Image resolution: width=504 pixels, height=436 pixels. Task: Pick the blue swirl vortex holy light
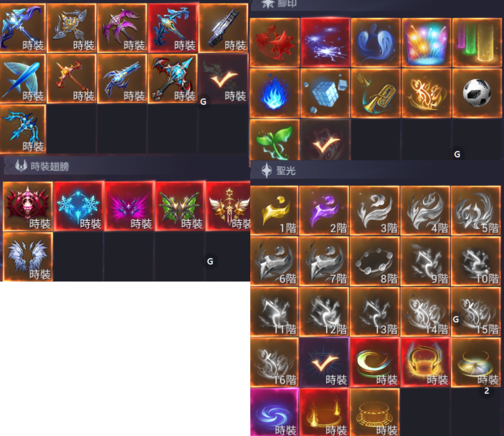[274, 412]
